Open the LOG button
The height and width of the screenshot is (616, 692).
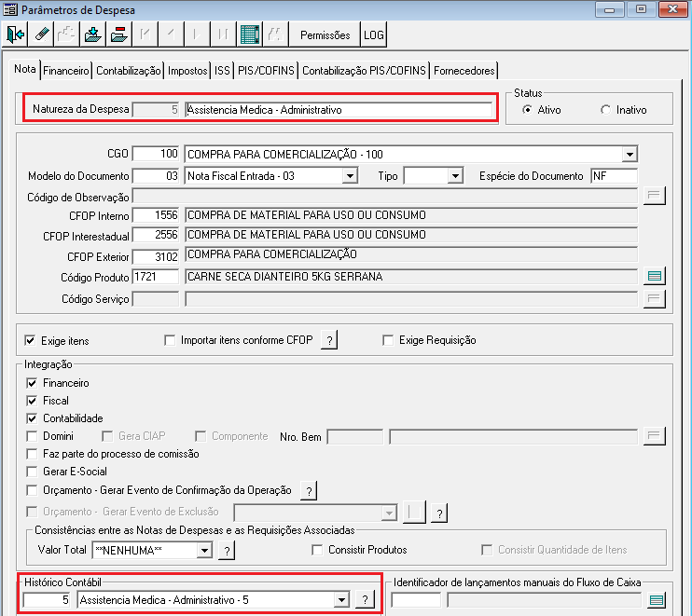[374, 34]
